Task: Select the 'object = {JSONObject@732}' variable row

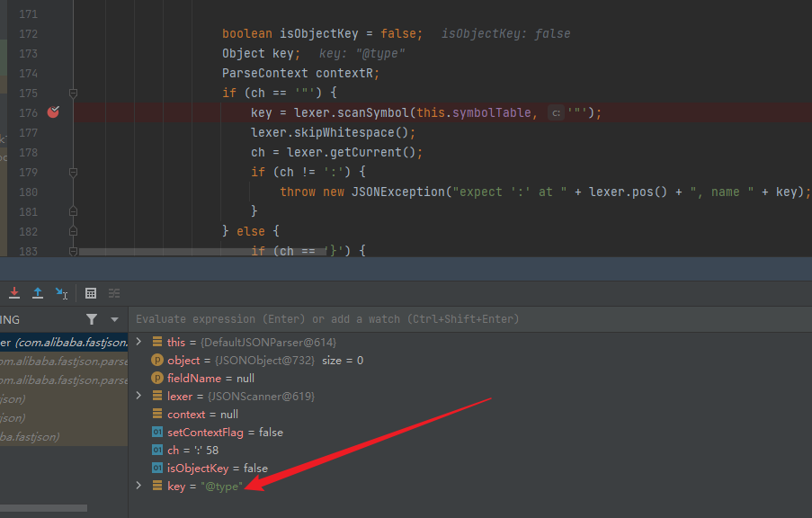Action: (x=470, y=360)
